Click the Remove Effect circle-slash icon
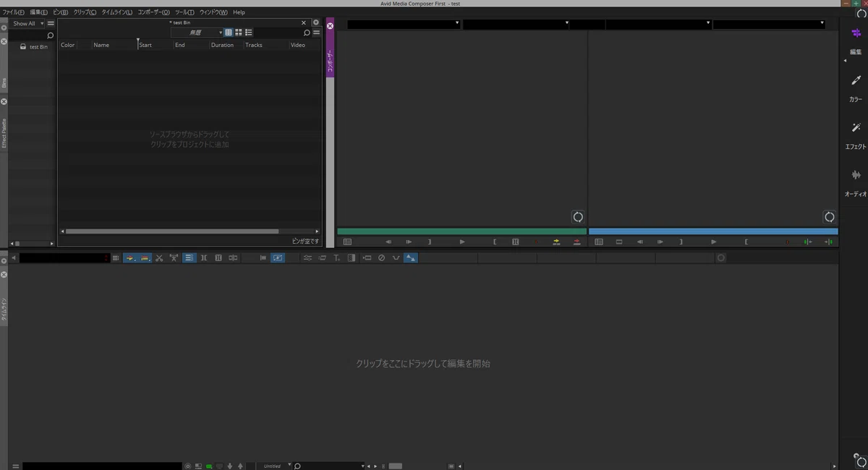Screen dimensions: 868x470 (381, 258)
